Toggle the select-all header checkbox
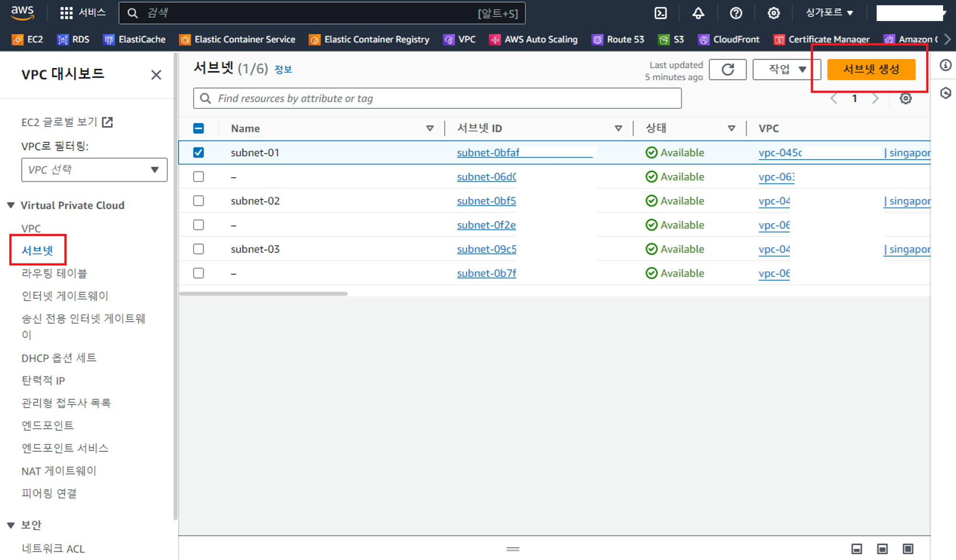Screen dimensions: 956x560 [x=198, y=128]
